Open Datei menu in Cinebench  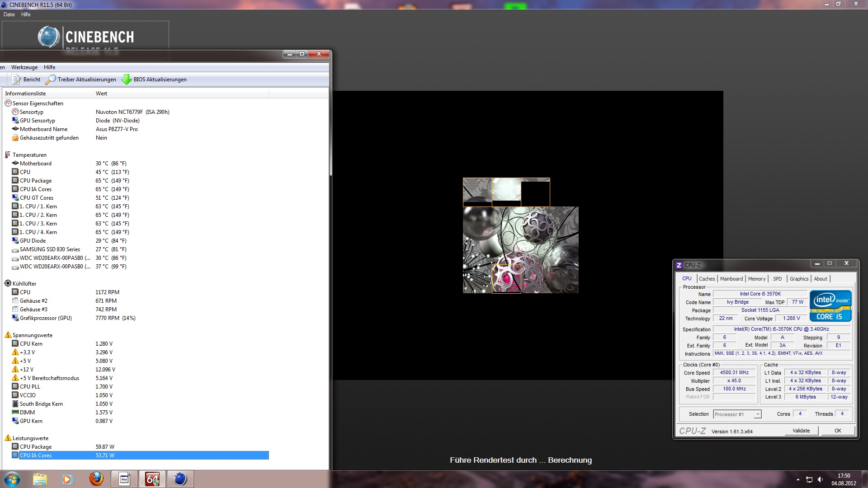coord(9,14)
